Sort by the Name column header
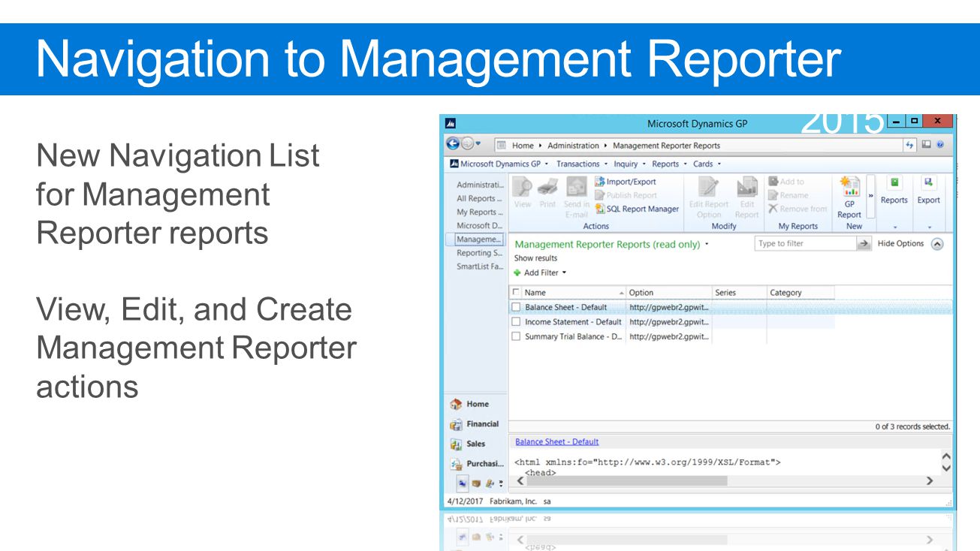The height and width of the screenshot is (551, 980). [x=574, y=293]
